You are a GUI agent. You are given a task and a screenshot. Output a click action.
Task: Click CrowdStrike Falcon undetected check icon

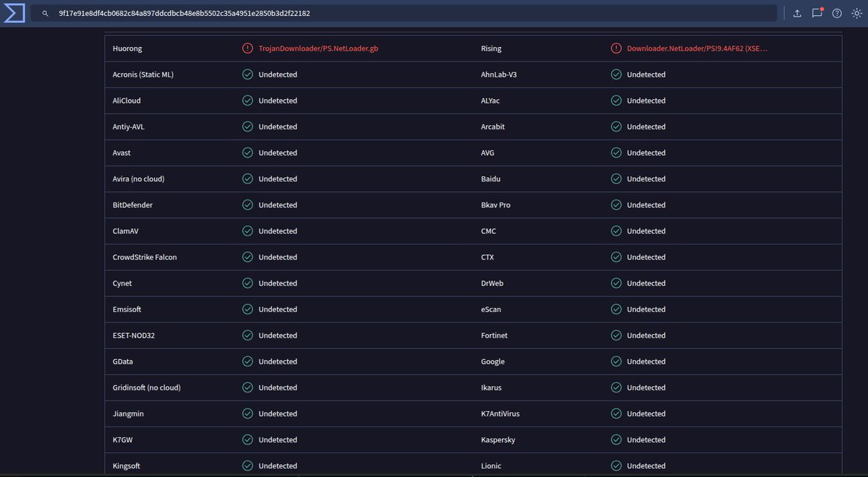tap(247, 257)
